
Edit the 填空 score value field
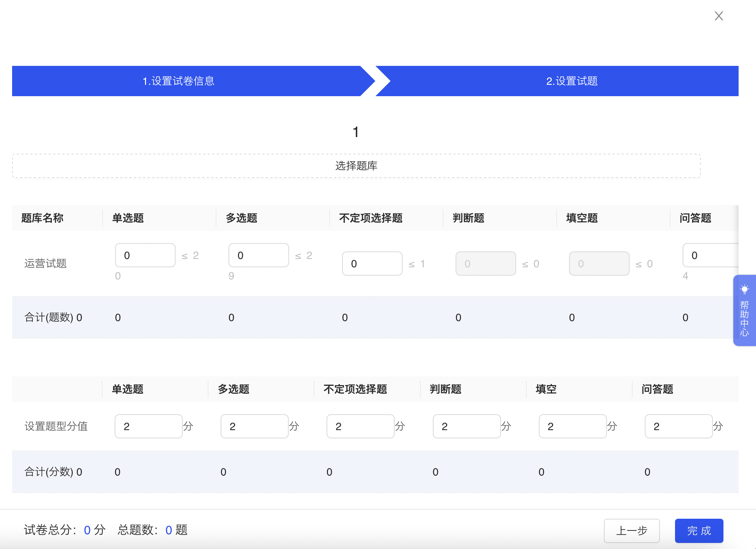[x=573, y=426]
